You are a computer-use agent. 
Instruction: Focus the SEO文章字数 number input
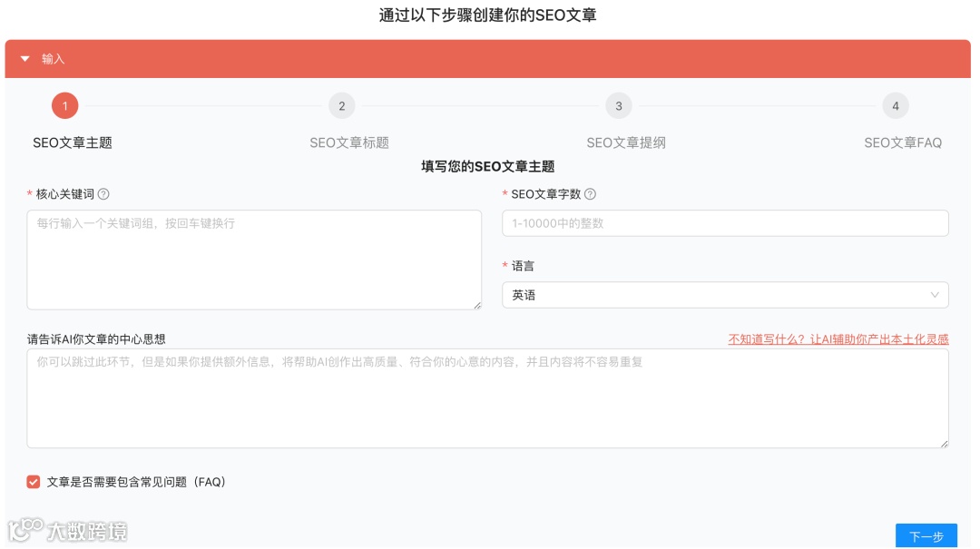tap(724, 222)
